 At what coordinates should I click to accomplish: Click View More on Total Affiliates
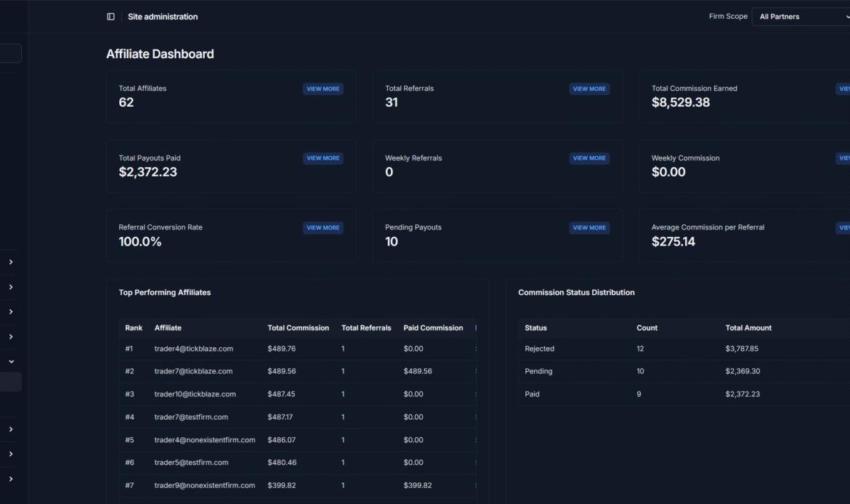(323, 89)
